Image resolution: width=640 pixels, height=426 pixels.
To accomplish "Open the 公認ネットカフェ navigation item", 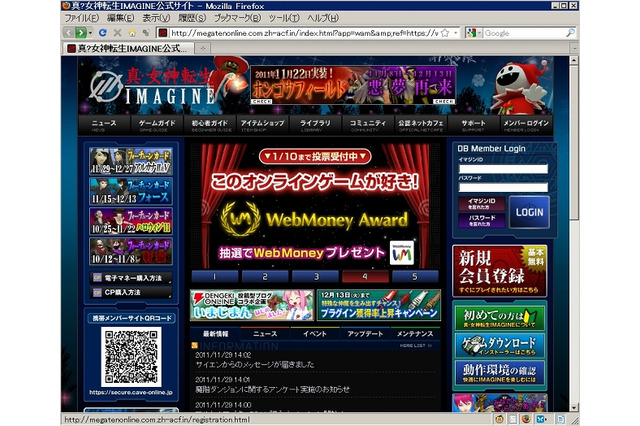I will point(420,125).
